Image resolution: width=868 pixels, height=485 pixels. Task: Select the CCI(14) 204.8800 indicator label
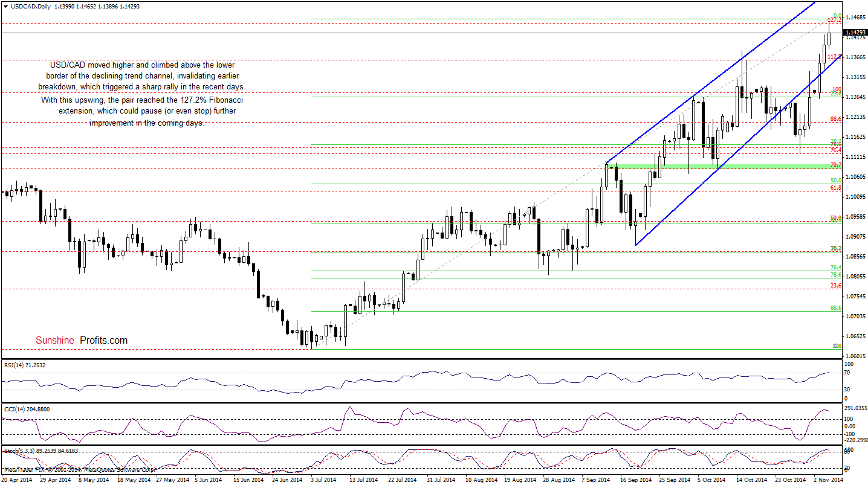coord(26,409)
